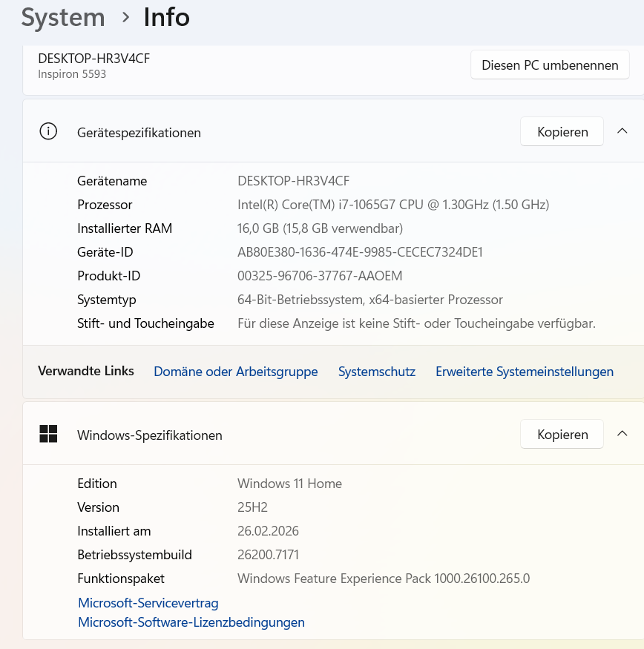Collapse the Gerätespezifikationen section chevron
This screenshot has height=649, width=644.
622,131
